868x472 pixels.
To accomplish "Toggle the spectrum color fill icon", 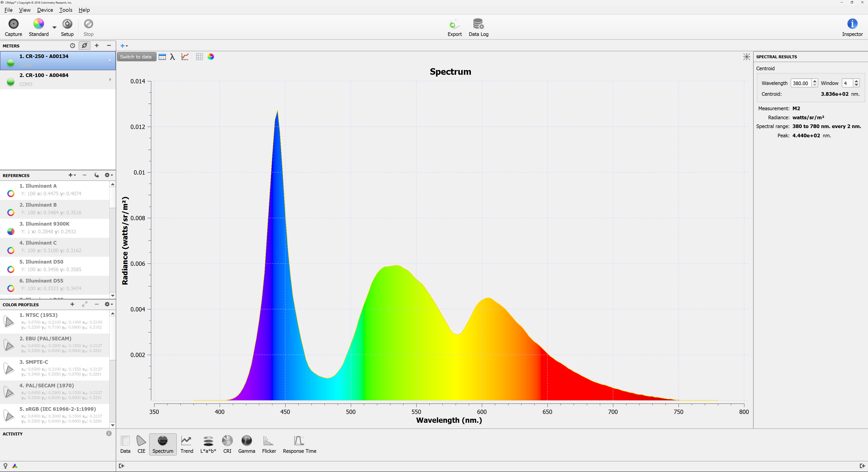I will point(211,57).
